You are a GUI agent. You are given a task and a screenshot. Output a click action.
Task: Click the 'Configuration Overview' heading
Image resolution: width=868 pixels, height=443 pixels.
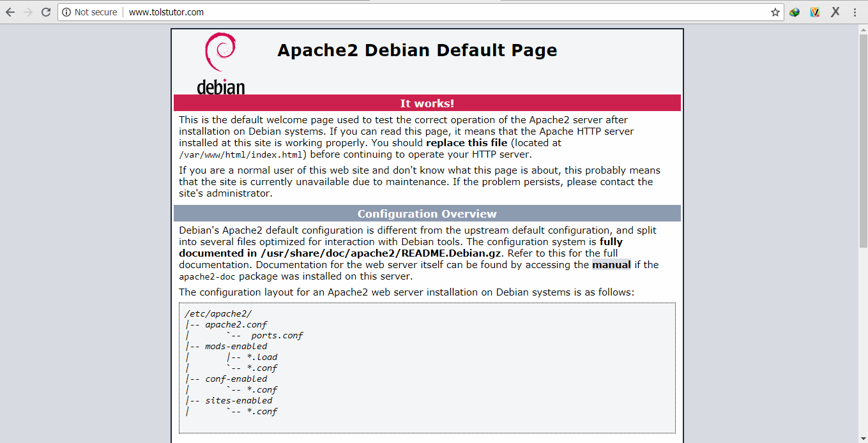[x=427, y=214]
